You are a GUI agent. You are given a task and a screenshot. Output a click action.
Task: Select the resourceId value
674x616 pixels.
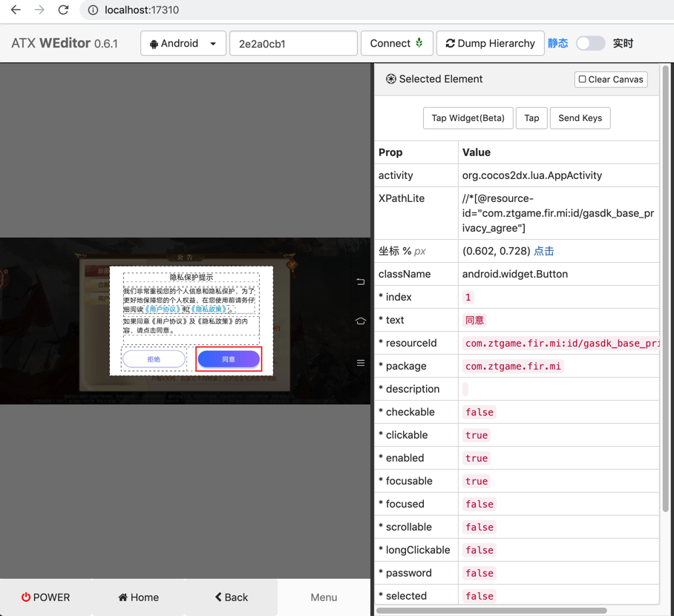[561, 343]
